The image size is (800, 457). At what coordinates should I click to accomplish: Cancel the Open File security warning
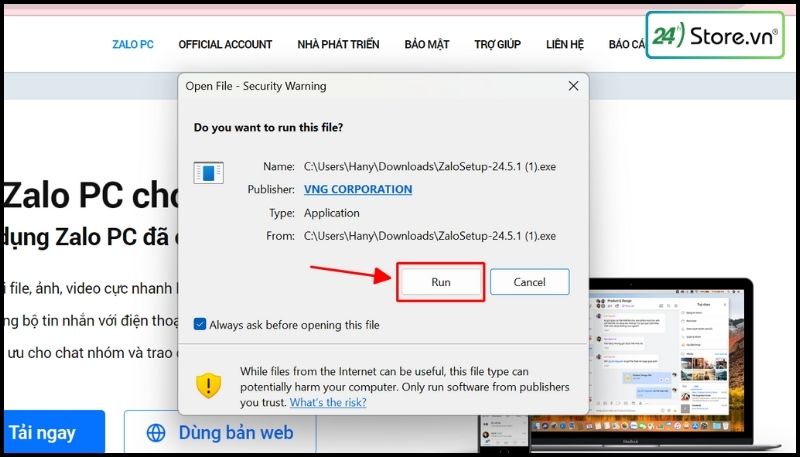pyautogui.click(x=530, y=282)
